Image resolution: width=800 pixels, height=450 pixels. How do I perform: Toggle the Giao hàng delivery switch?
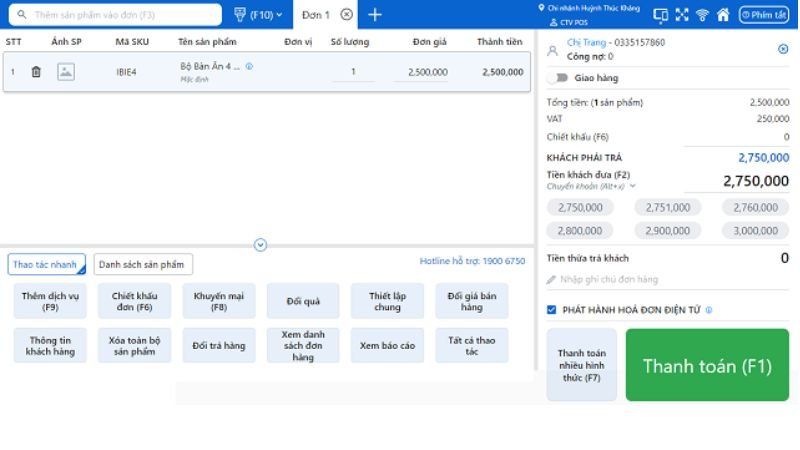[558, 77]
